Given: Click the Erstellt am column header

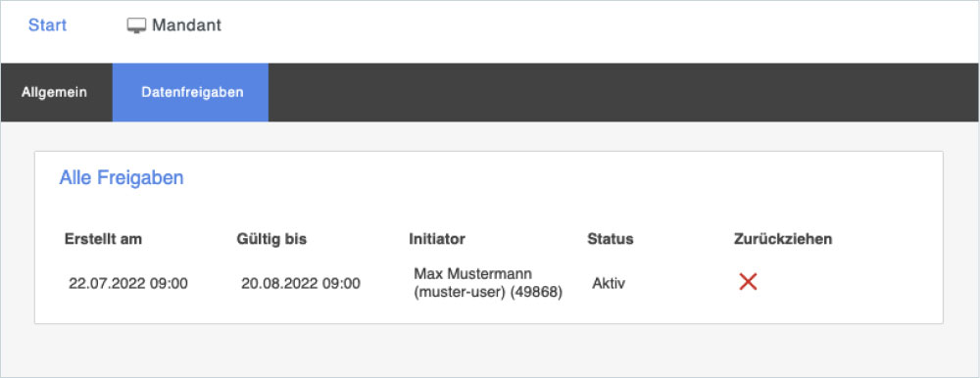Looking at the screenshot, I should (x=103, y=239).
